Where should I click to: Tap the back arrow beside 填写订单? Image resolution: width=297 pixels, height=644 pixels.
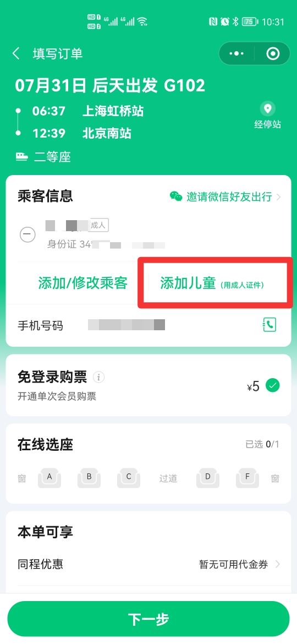coord(16,54)
